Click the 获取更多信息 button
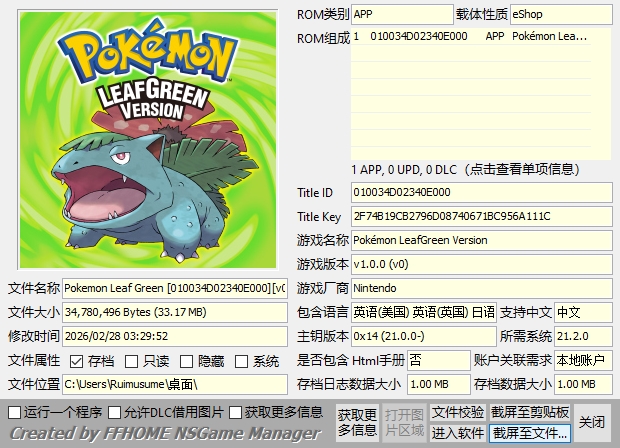 click(357, 422)
